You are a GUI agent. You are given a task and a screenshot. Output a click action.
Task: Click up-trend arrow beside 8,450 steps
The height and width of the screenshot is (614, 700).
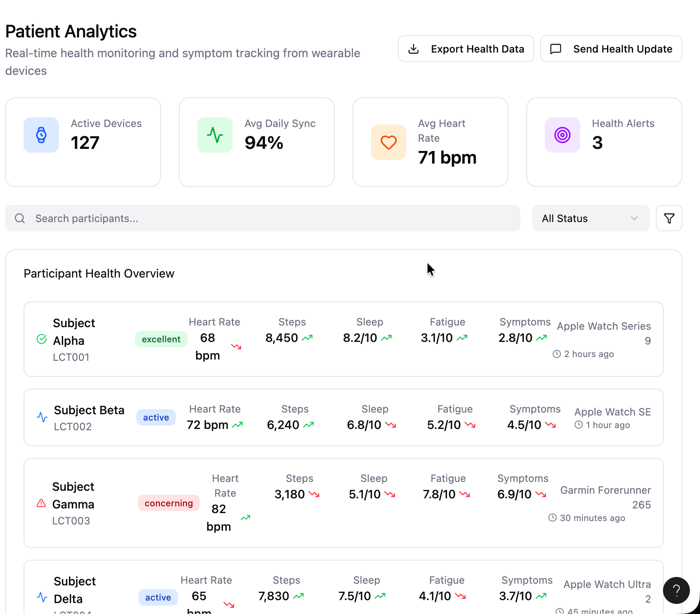coord(308,338)
